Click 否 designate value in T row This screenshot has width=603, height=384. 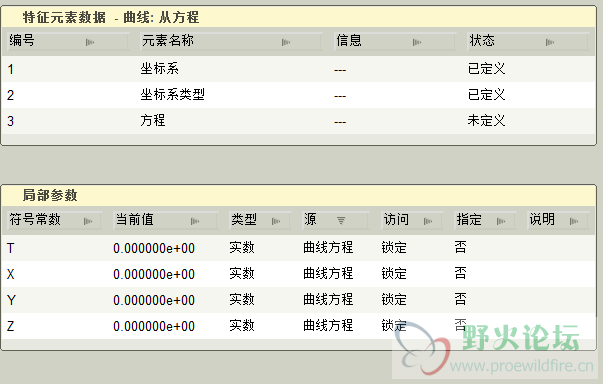460,248
